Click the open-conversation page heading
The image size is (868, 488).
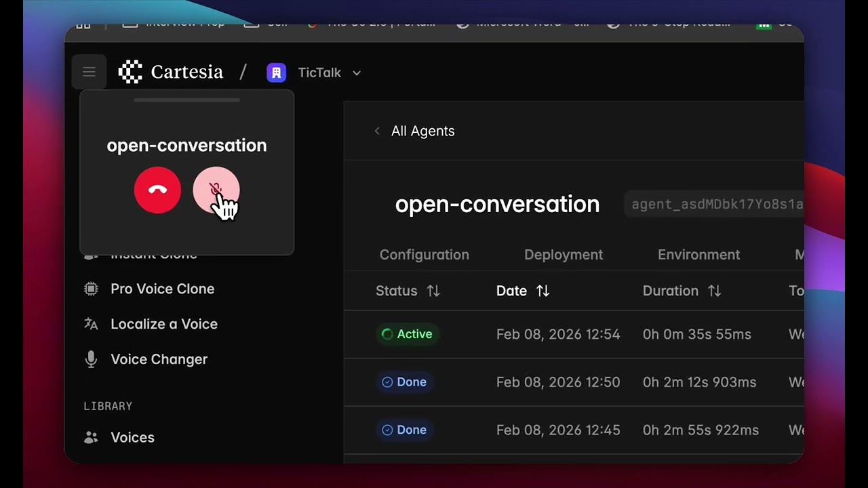tap(498, 204)
